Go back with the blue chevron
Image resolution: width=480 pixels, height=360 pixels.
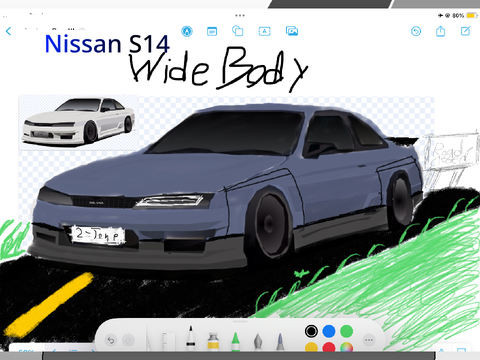pos(9,31)
